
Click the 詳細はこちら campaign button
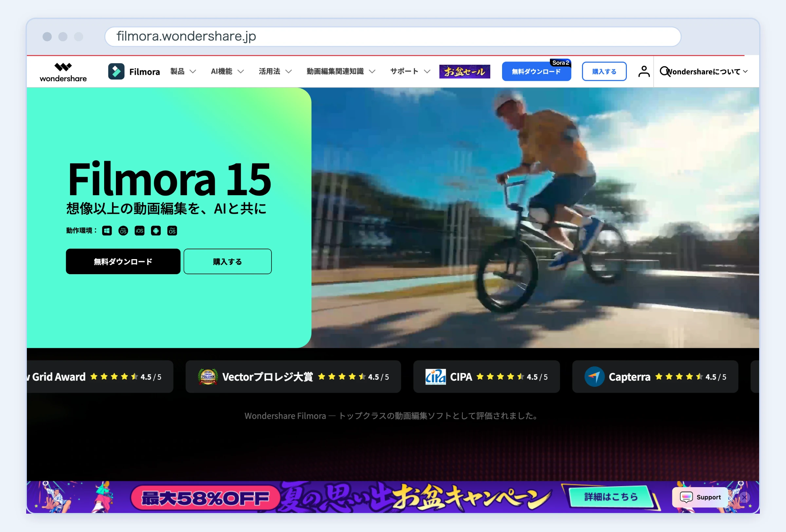(x=611, y=497)
